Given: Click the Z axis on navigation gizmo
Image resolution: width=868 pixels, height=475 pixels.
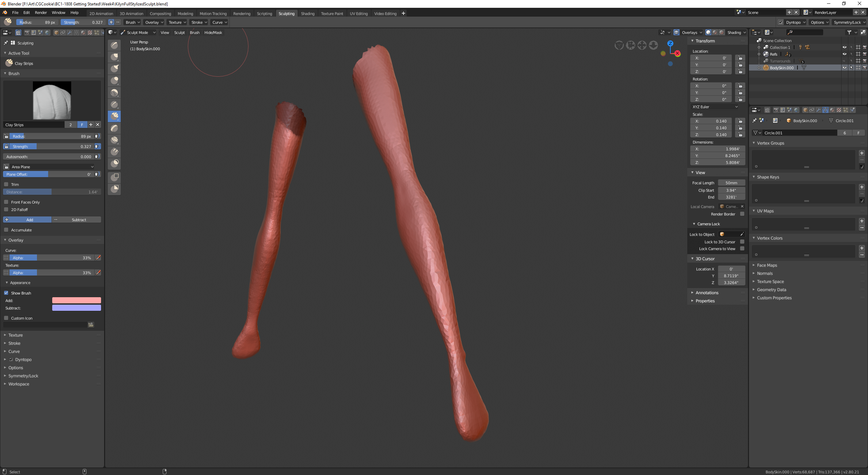Looking at the screenshot, I should click(x=670, y=43).
